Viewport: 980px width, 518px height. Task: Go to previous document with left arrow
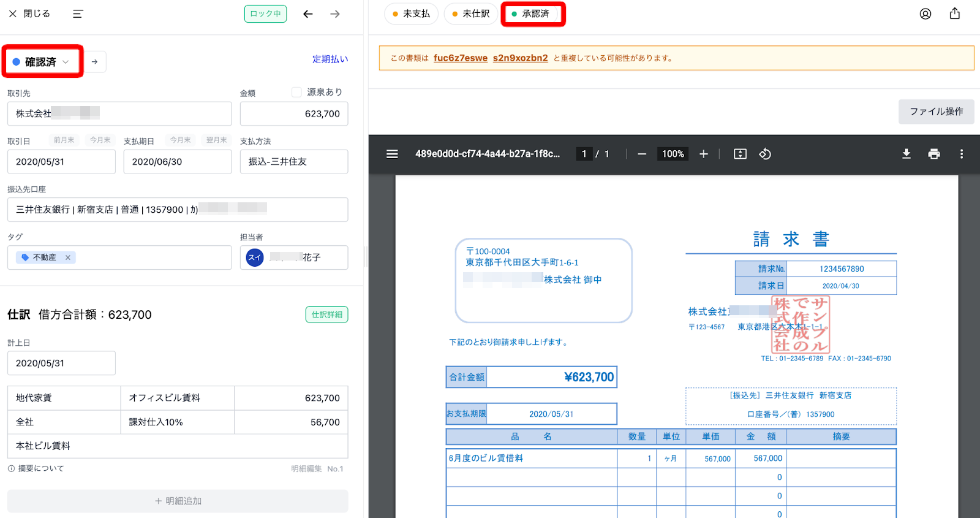[308, 13]
